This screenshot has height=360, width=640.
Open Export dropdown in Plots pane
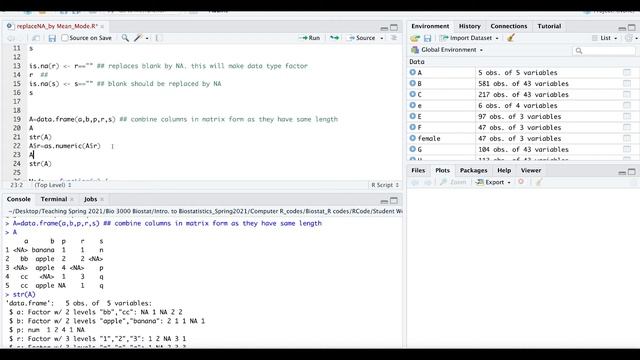493,182
